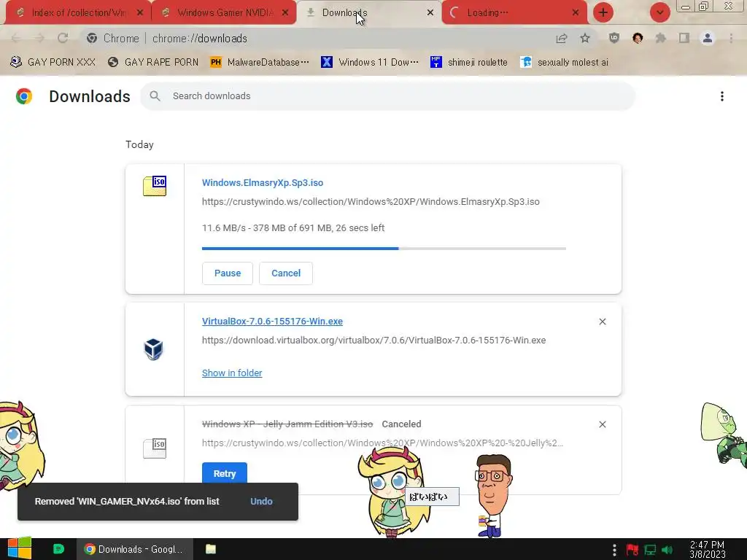This screenshot has height=560, width=747.
Task: Select the Downloads tab
Action: pyautogui.click(x=368, y=13)
